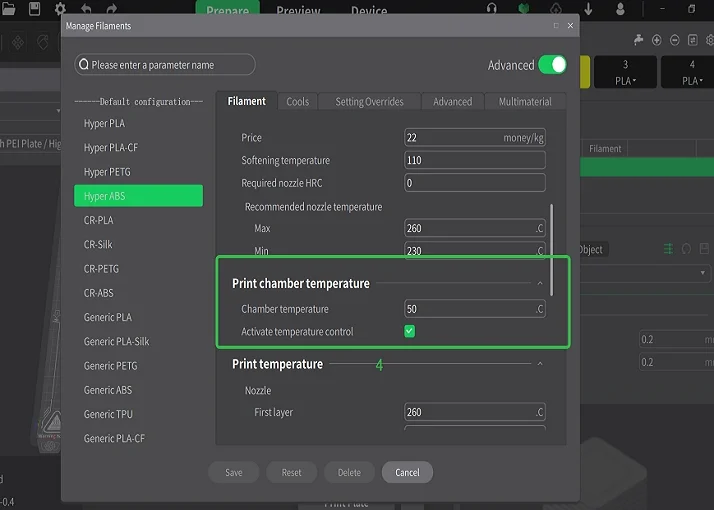Switch to the Device tab in main window
The width and height of the screenshot is (714, 510).
coord(369,10)
